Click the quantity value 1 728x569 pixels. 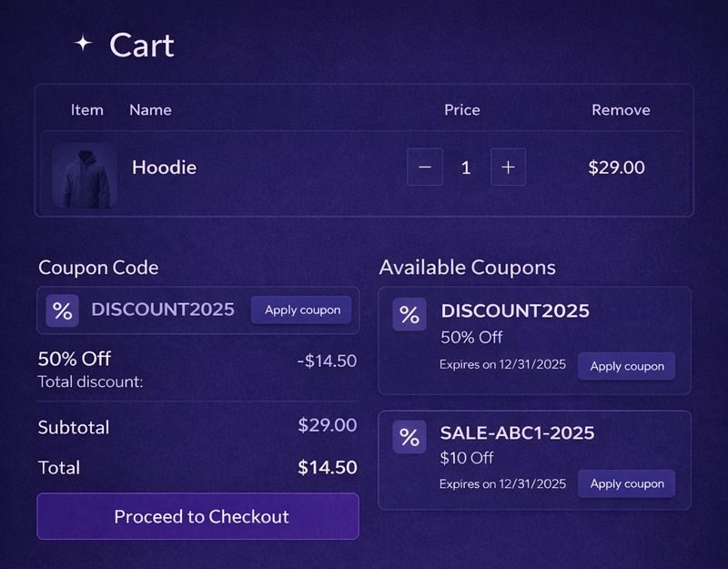pyautogui.click(x=466, y=168)
